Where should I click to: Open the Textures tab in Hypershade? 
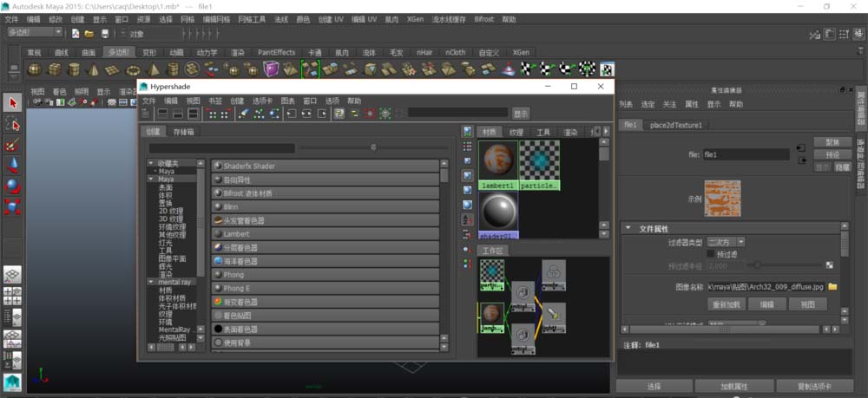click(x=516, y=132)
